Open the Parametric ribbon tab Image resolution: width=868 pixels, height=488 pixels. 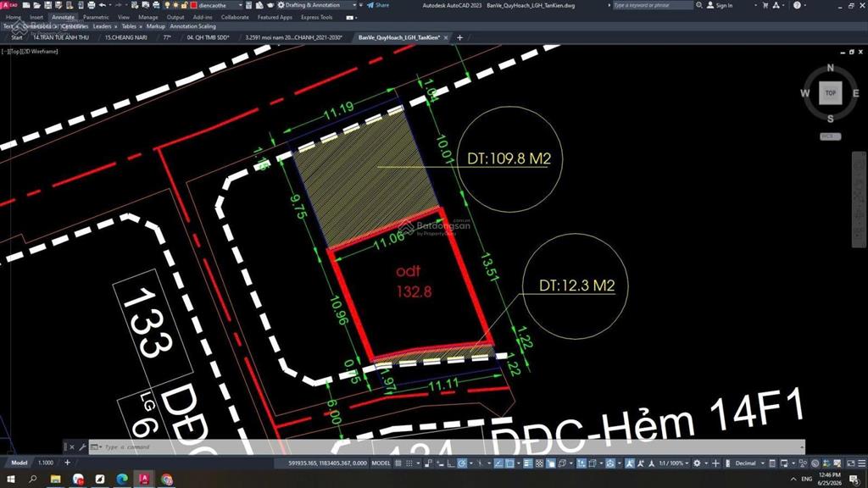coord(96,17)
